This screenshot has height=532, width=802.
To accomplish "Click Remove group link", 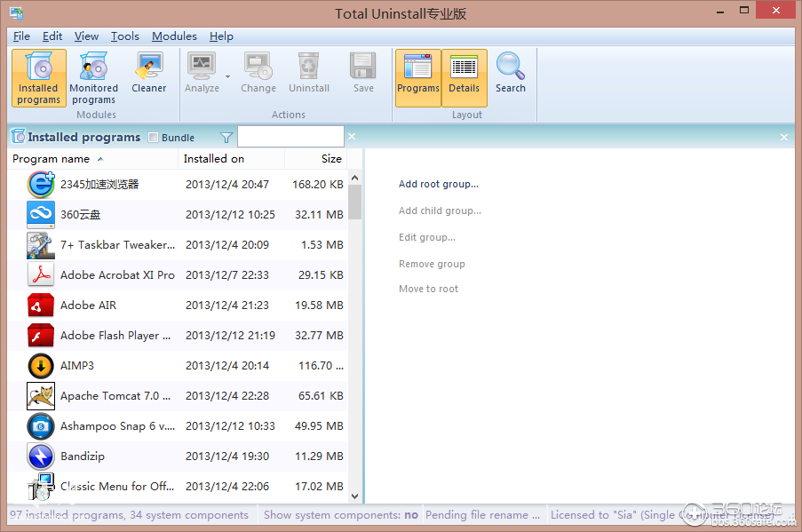I will [x=432, y=264].
